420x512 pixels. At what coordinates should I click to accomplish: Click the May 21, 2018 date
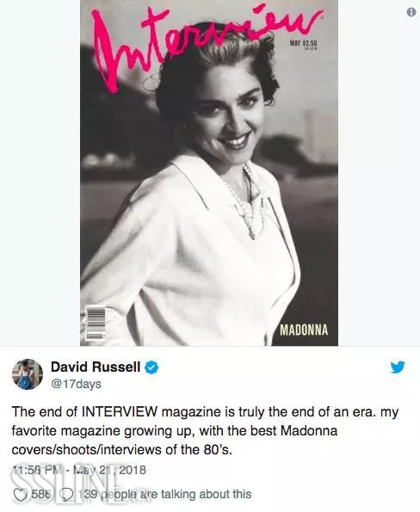click(x=108, y=470)
